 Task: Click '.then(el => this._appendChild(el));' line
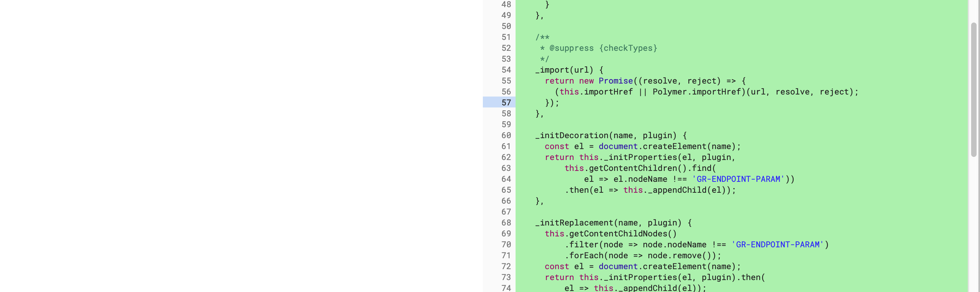tap(650, 190)
